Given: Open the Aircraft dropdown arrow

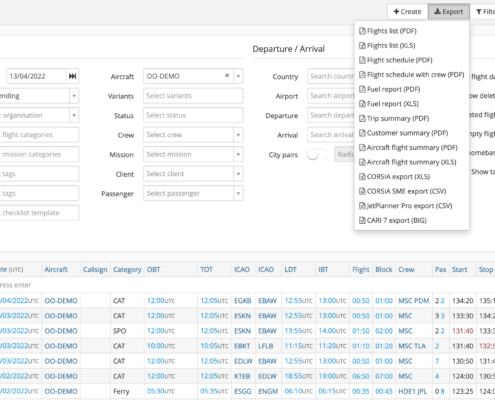Looking at the screenshot, I should pos(238,76).
